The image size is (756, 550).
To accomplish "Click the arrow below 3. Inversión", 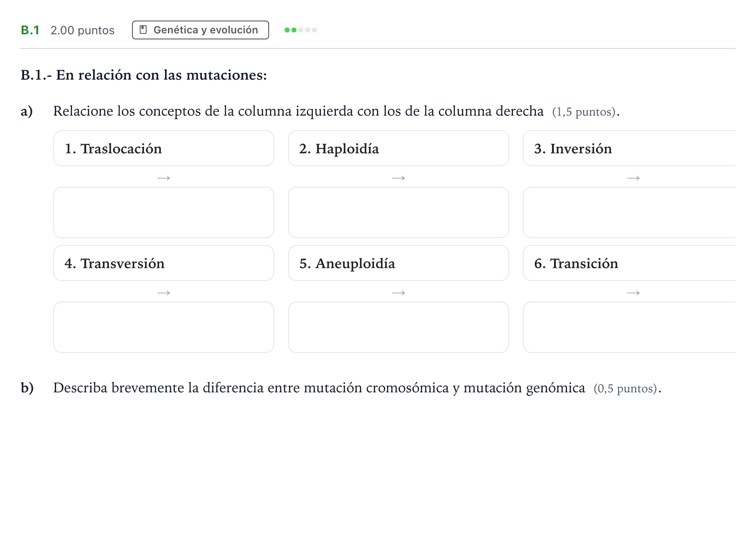I will click(x=633, y=178).
